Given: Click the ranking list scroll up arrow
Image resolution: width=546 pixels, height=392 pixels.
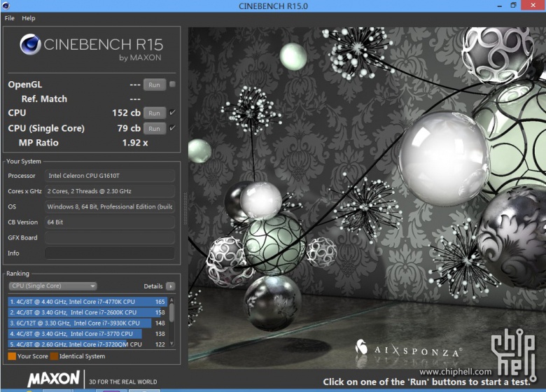Looking at the screenshot, I should [x=171, y=300].
